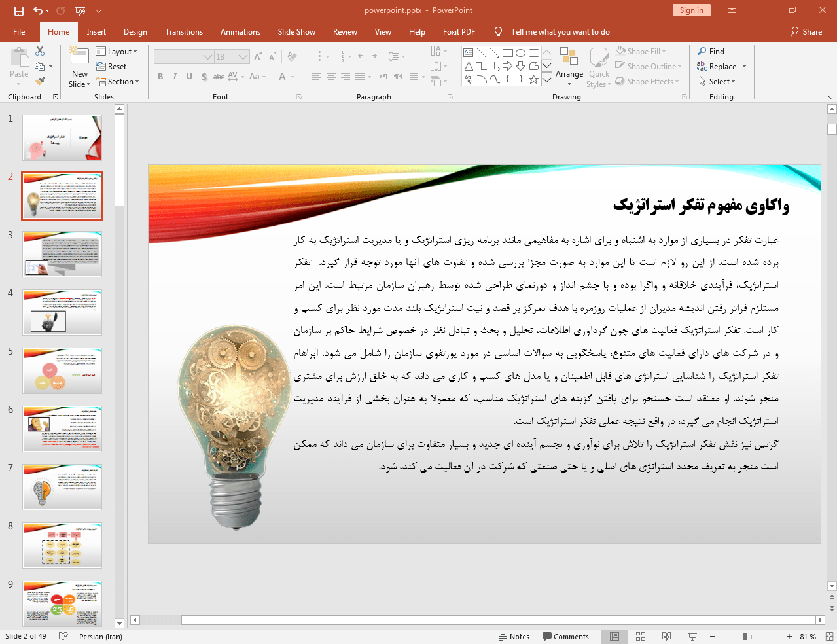
Task: Open the Section dropdown menu
Action: (118, 82)
